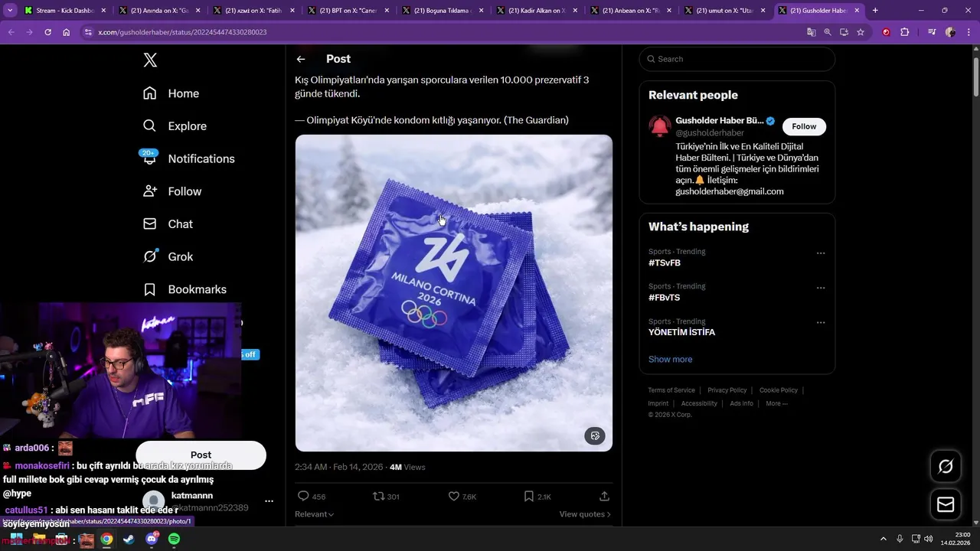Click the reply comment icon

point(303,496)
